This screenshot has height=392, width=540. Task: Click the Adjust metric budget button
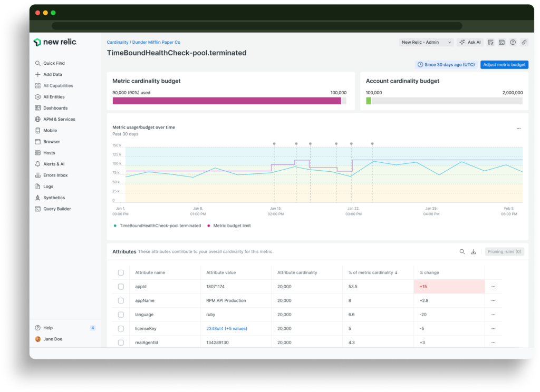point(504,65)
